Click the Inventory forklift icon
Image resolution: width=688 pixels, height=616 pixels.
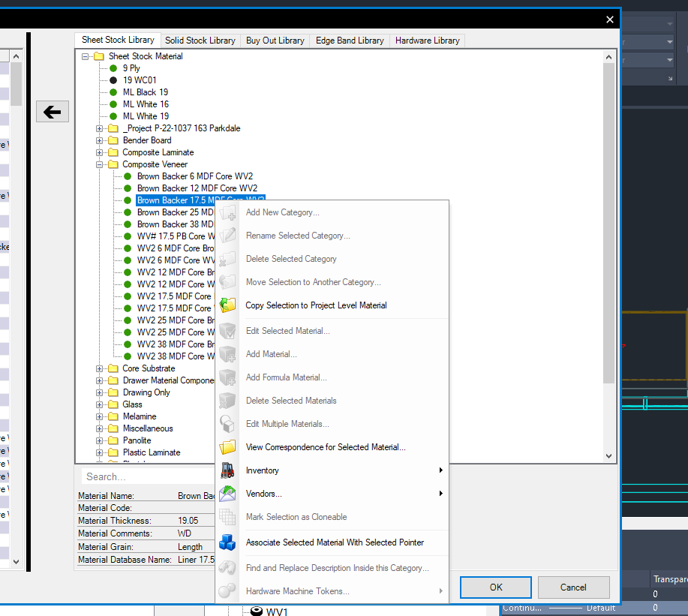(x=228, y=470)
